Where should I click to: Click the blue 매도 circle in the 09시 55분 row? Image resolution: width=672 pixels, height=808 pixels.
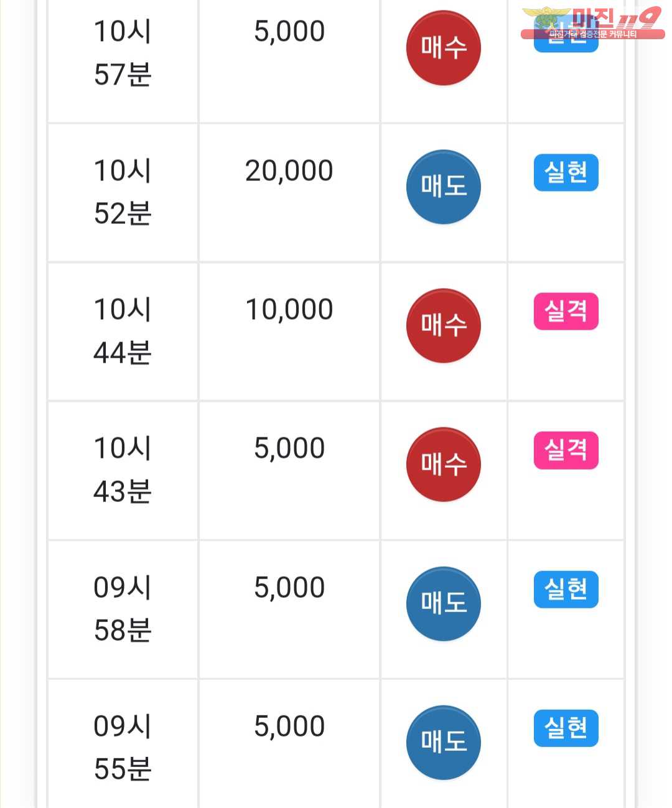tap(443, 742)
